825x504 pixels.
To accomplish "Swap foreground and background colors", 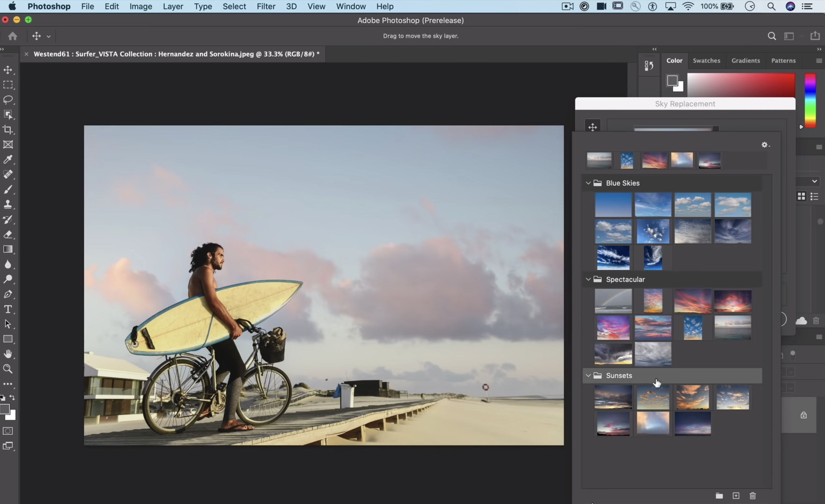I will click(12, 398).
